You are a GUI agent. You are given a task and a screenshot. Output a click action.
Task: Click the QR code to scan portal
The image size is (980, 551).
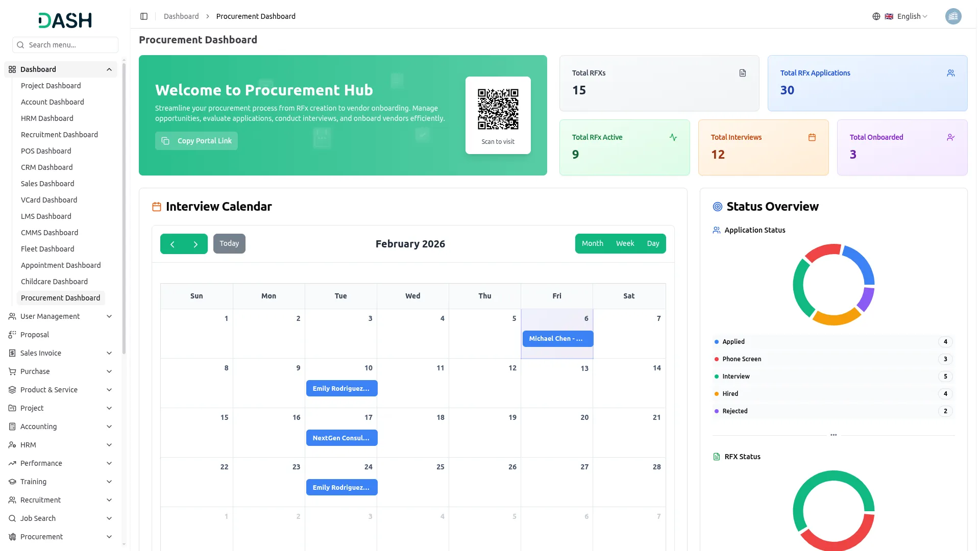[x=498, y=109]
